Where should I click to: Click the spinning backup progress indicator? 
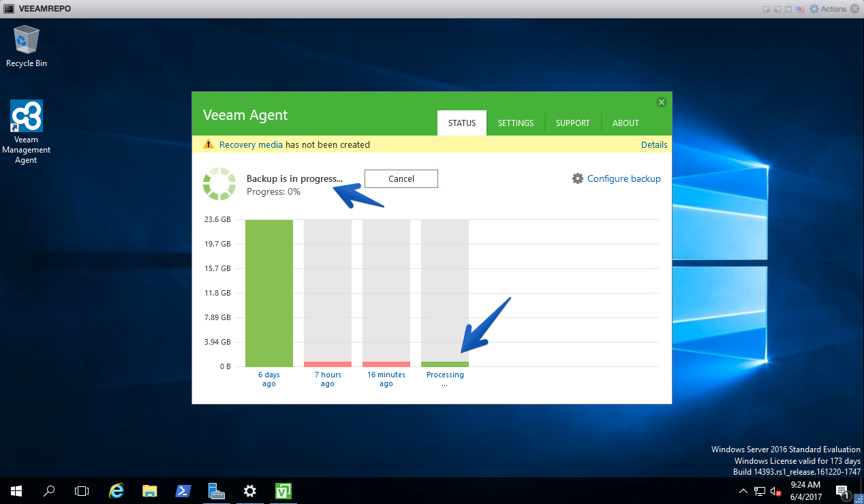coord(219,184)
